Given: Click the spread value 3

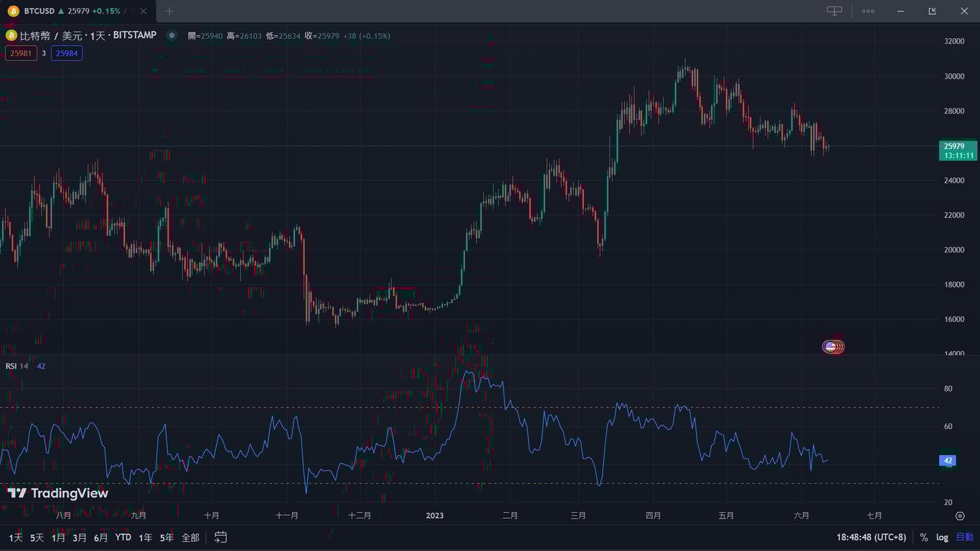Looking at the screenshot, I should point(44,53).
